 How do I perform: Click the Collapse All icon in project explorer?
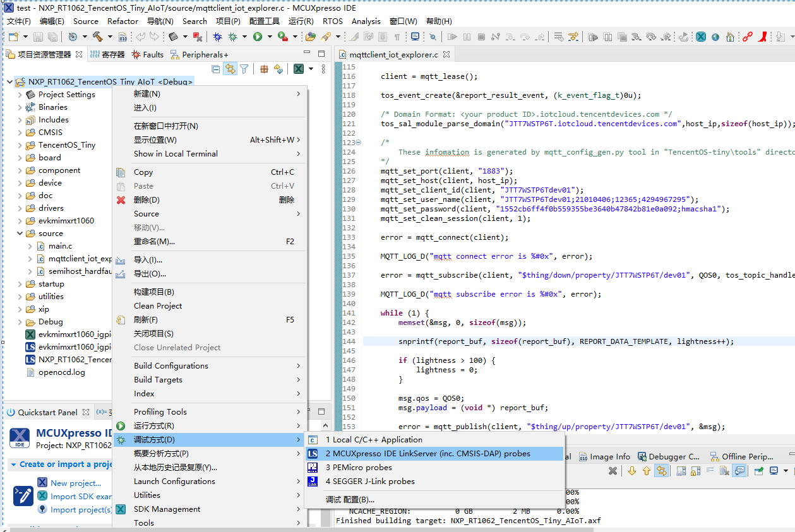[216, 69]
